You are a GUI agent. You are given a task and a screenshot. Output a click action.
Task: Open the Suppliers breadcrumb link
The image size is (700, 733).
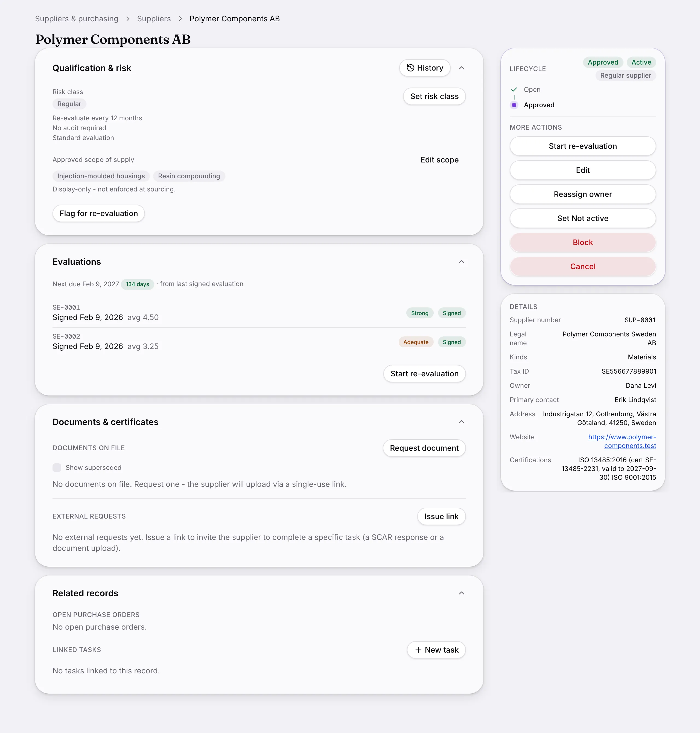click(154, 19)
